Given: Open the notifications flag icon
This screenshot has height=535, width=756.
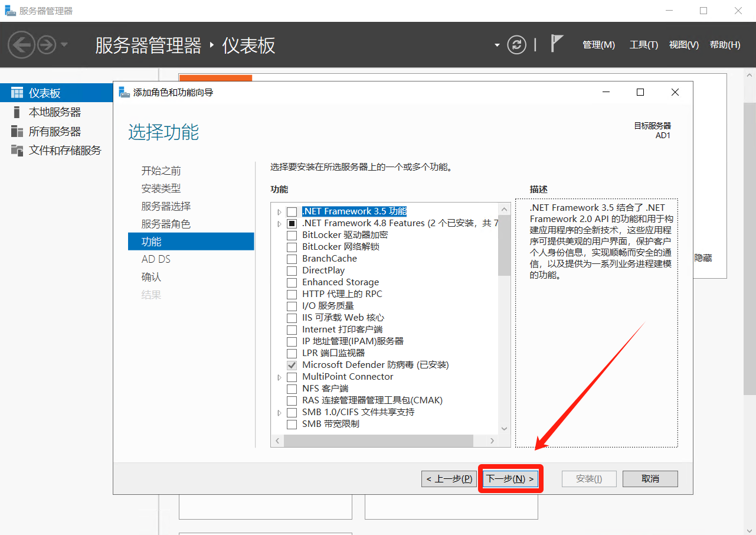Looking at the screenshot, I should coord(557,44).
